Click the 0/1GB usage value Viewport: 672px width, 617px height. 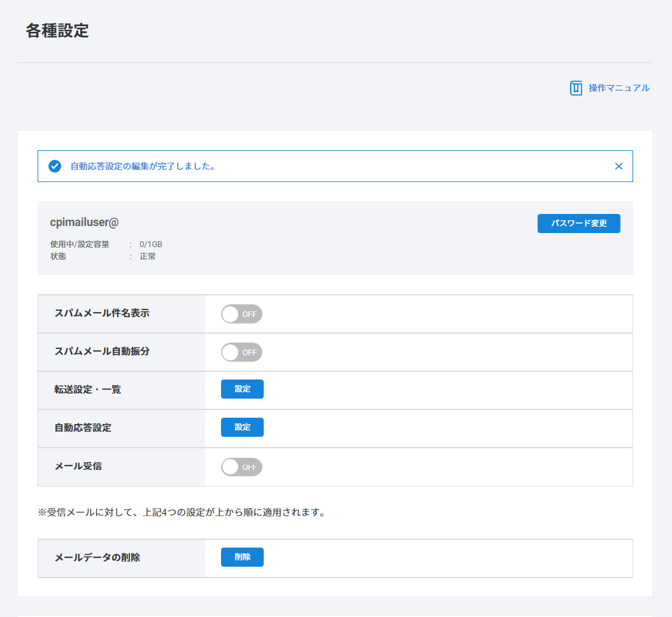(x=151, y=244)
